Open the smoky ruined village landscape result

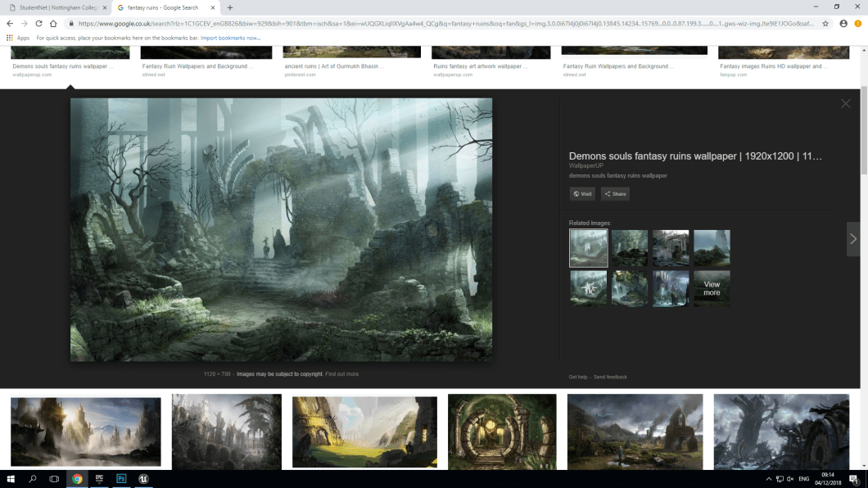(635, 432)
